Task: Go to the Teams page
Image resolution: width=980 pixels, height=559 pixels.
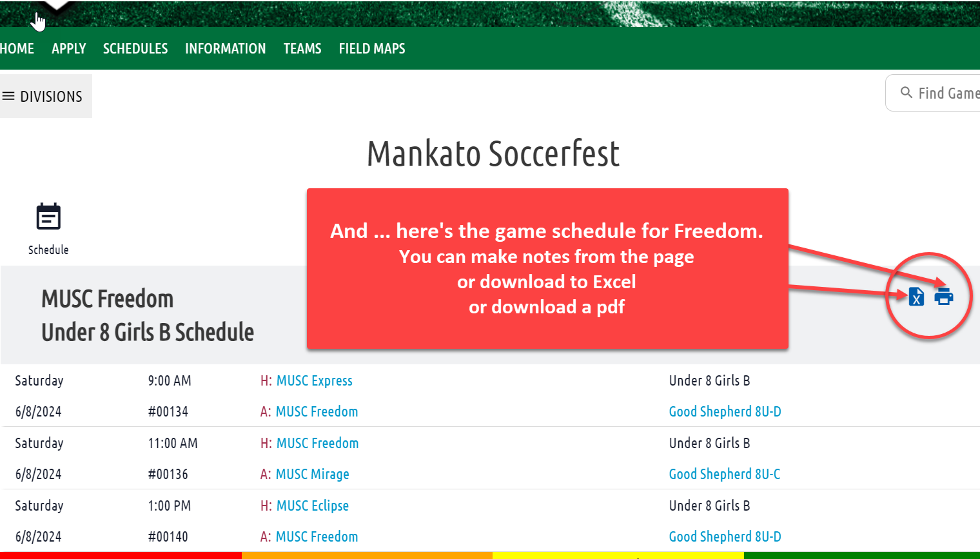Action: click(x=302, y=48)
